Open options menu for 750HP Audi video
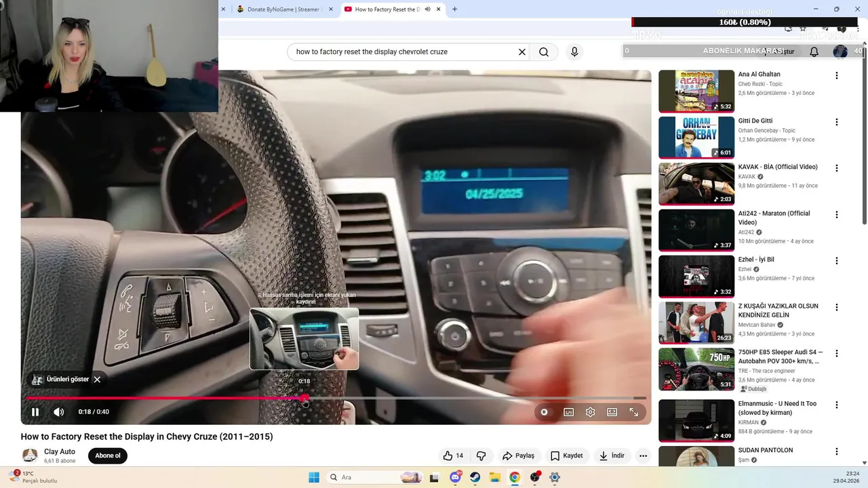The width and height of the screenshot is (868, 488). pyautogui.click(x=836, y=354)
